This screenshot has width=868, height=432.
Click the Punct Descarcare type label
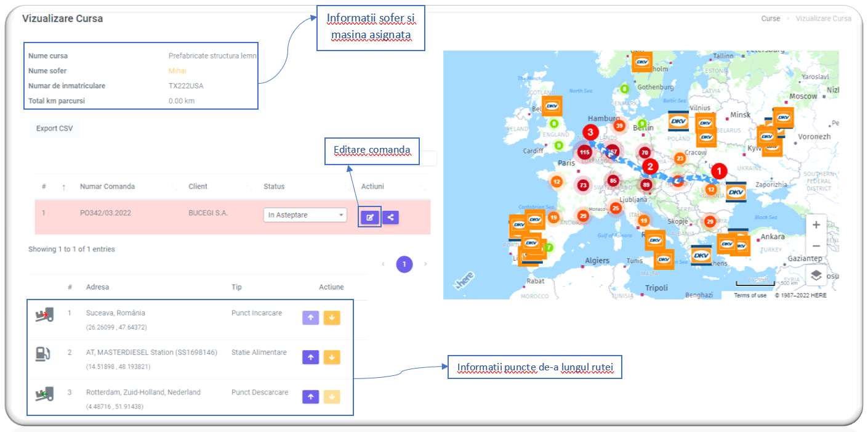pyautogui.click(x=260, y=392)
